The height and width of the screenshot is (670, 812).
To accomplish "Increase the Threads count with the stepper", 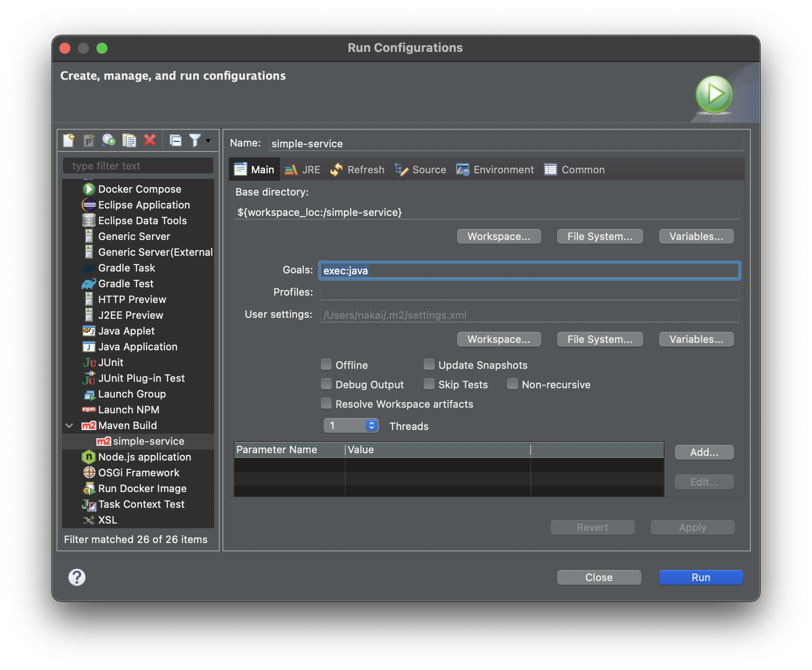I will 371,423.
